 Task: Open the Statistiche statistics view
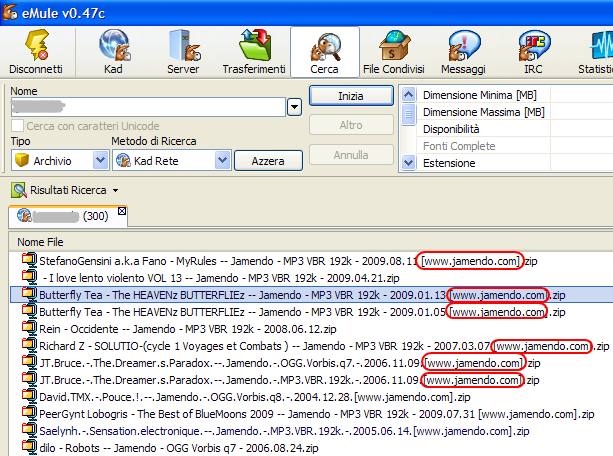(600, 46)
